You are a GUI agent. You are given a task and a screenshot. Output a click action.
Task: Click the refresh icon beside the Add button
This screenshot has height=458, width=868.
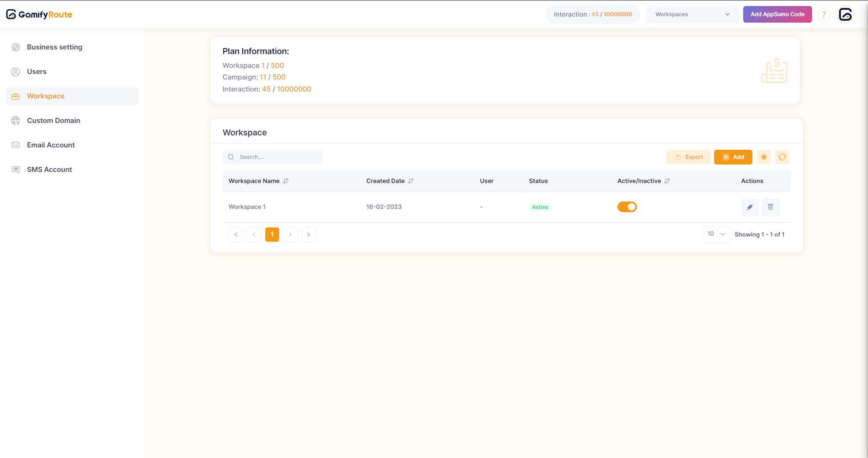pos(782,157)
